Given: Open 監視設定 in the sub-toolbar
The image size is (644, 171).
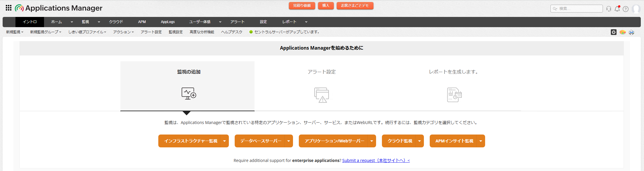Looking at the screenshot, I should tap(176, 32).
